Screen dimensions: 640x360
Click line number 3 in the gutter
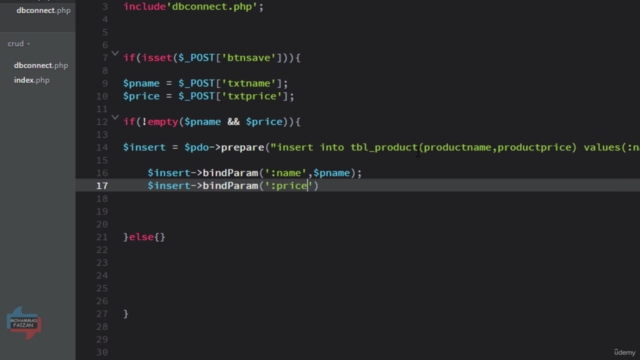pos(105,7)
